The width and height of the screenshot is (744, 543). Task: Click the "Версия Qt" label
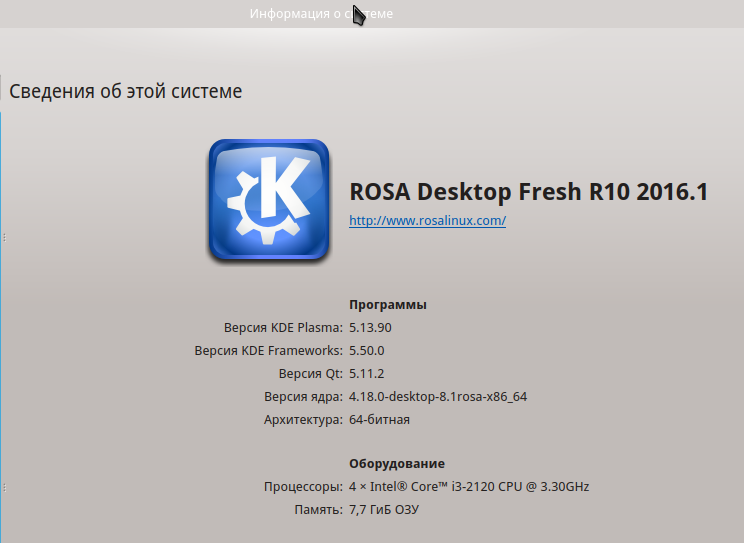(x=311, y=374)
